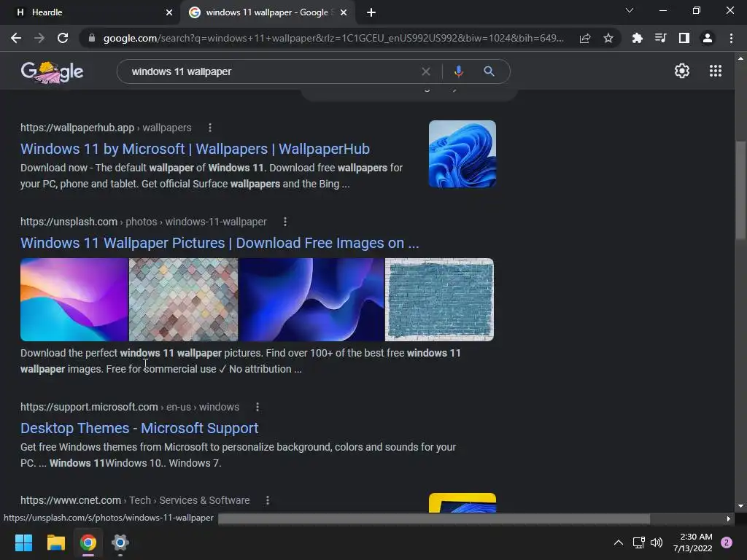The image size is (747, 560).
Task: Select the windows 11 wallpaper Google tab
Action: [x=267, y=12]
